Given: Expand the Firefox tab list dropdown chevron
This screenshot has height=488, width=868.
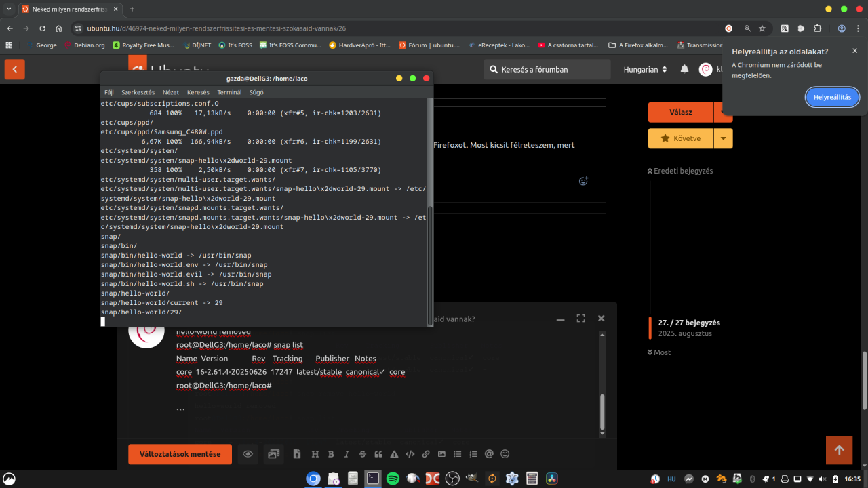Looking at the screenshot, I should coord(8,9).
